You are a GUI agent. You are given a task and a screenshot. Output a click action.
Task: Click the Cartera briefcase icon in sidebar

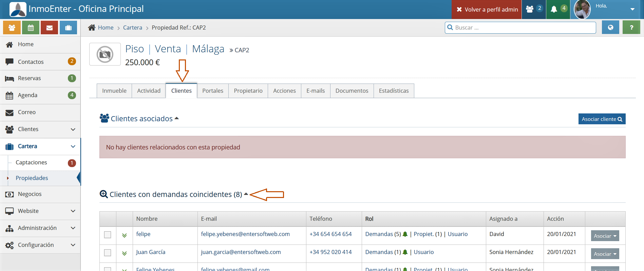pyautogui.click(x=10, y=147)
